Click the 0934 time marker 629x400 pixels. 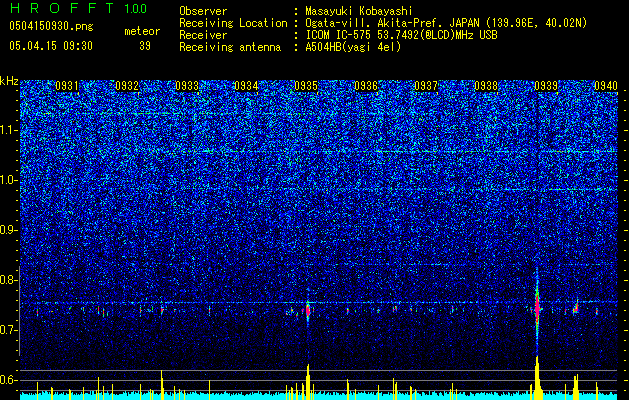[x=246, y=86]
